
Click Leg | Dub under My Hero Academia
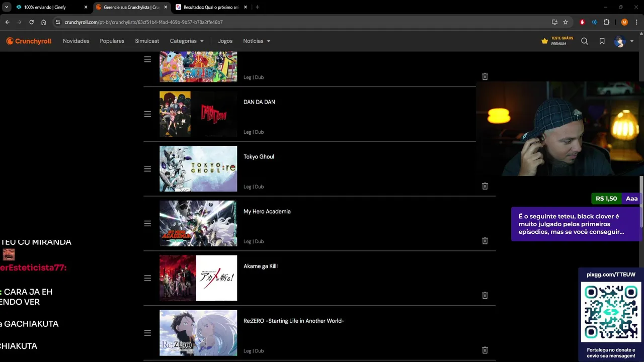click(254, 241)
